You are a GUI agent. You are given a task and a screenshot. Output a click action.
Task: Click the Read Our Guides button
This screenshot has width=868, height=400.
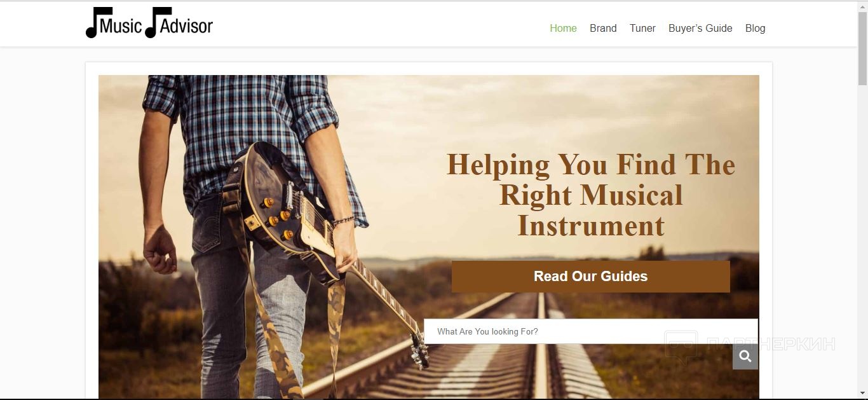590,277
